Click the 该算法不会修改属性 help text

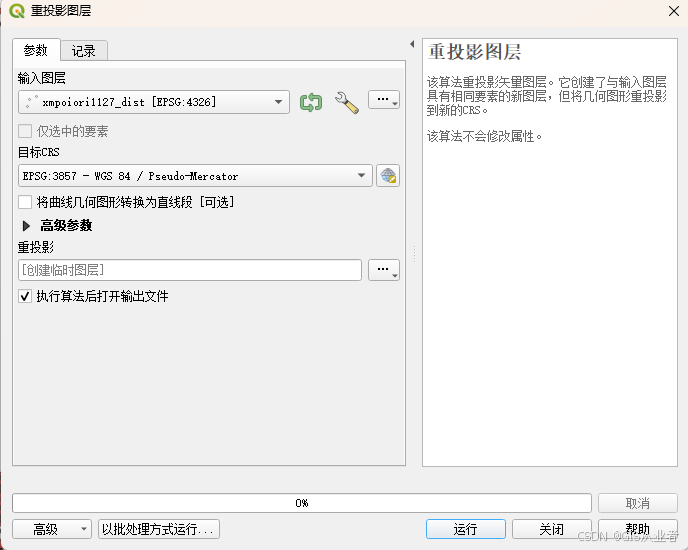484,137
